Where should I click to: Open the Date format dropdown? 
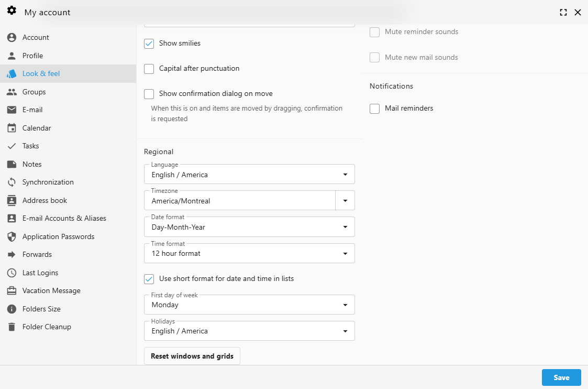coord(345,226)
